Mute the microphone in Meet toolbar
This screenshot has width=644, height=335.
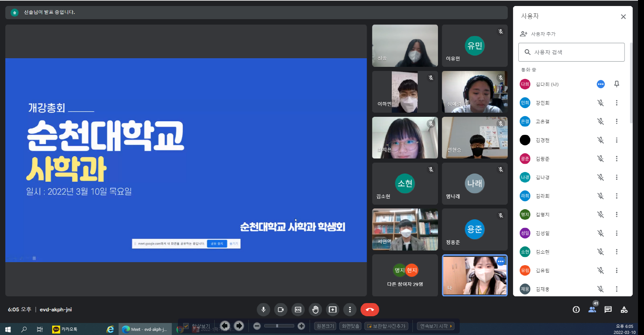point(263,309)
